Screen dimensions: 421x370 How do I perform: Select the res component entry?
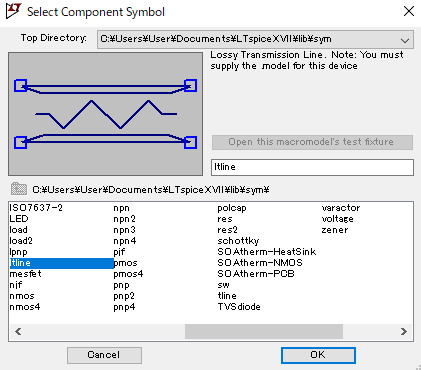click(225, 219)
